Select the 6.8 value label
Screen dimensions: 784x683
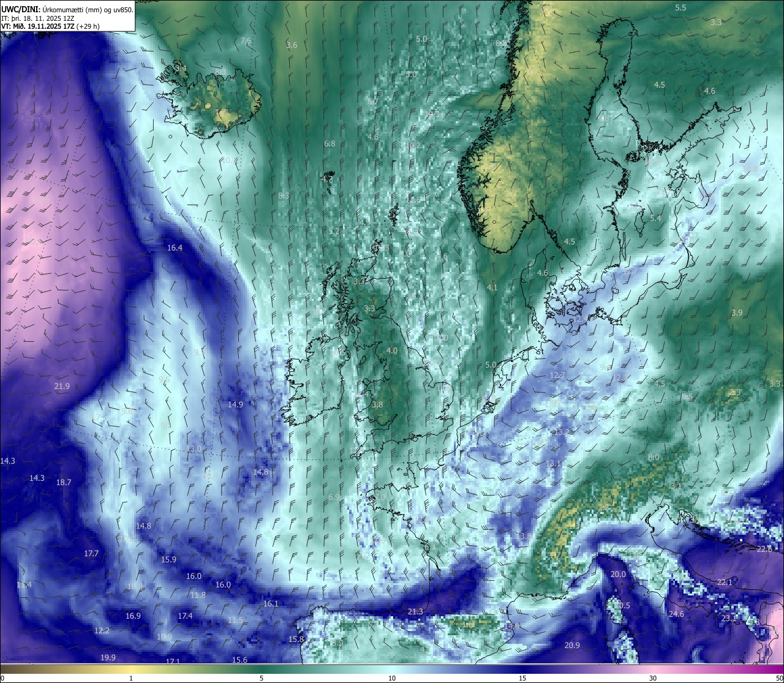(x=330, y=144)
